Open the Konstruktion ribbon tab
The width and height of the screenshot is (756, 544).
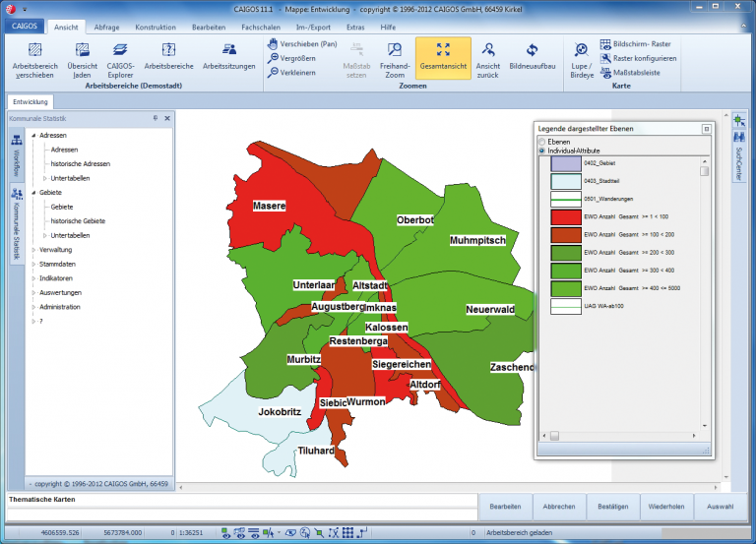pyautogui.click(x=157, y=28)
